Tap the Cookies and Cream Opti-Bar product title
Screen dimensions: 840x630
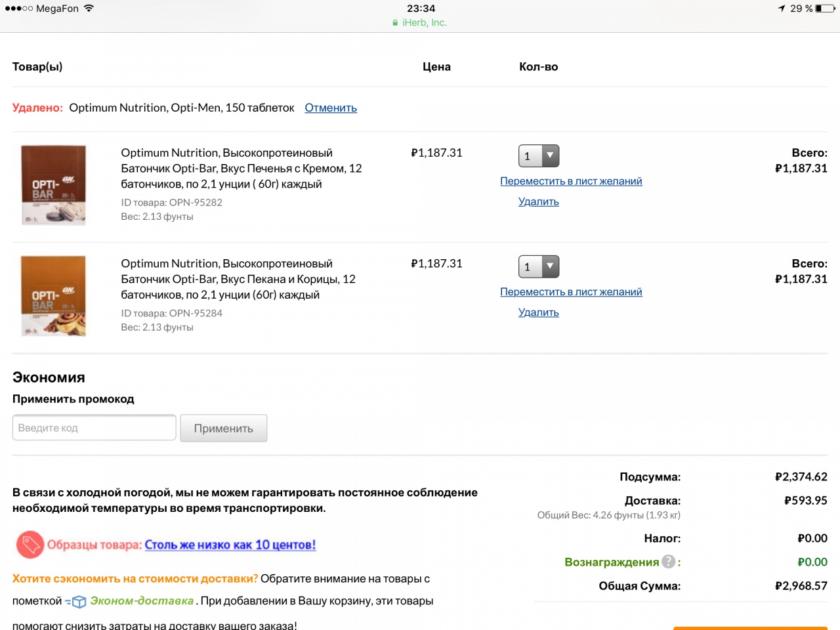point(241,169)
